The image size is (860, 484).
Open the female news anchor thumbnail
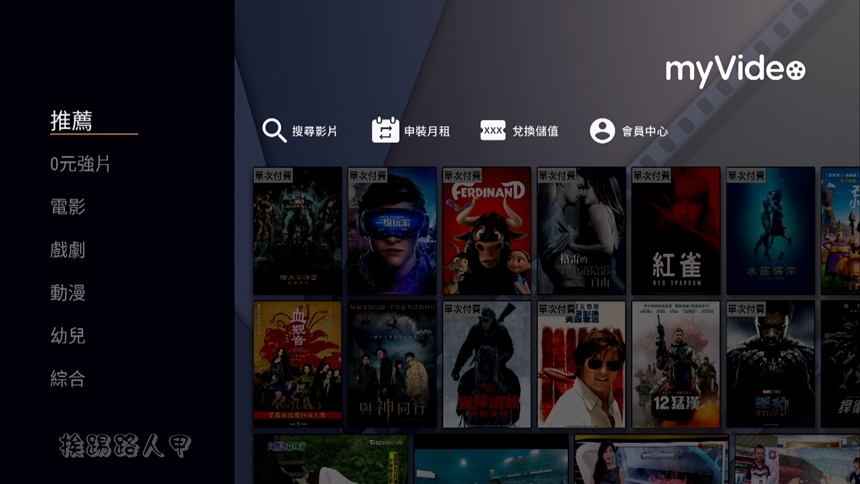pyautogui.click(x=652, y=459)
